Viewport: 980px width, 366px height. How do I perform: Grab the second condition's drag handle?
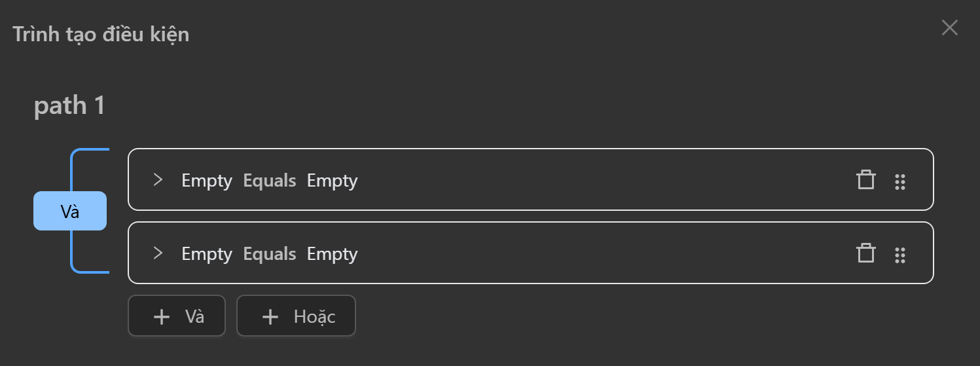click(x=900, y=255)
